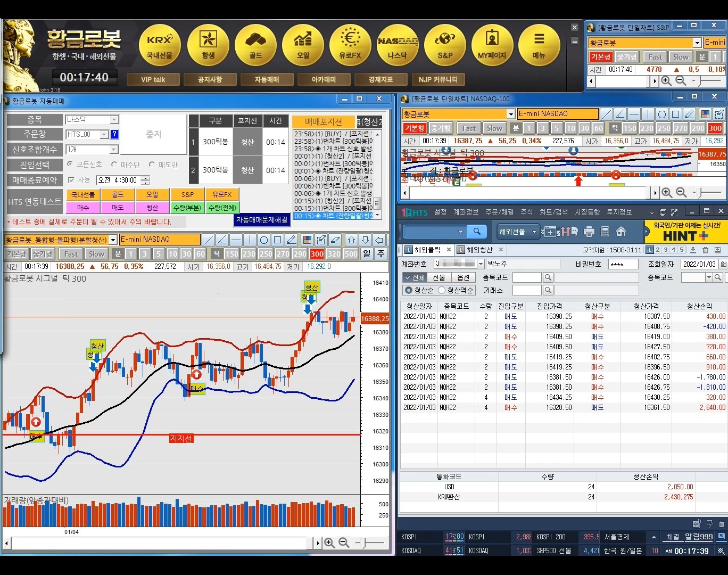Select the rectangle drawing tool in main chart
Image resolution: width=728 pixels, height=575 pixels.
click(278, 240)
